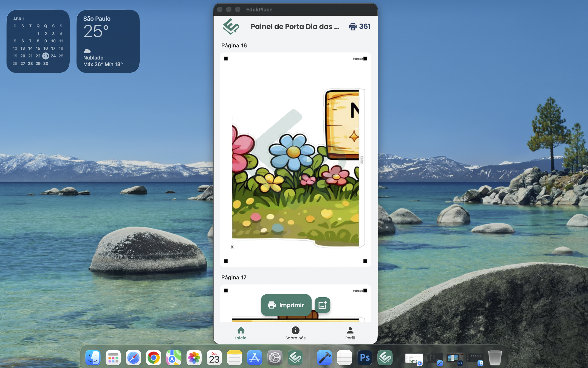Launch Google Chrome from the dock
This screenshot has height=368, width=588.
point(153,357)
